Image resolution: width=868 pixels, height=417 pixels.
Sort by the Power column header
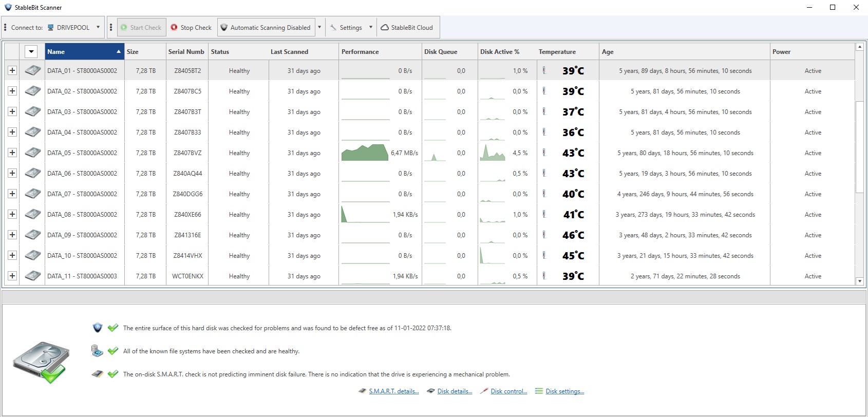point(813,51)
